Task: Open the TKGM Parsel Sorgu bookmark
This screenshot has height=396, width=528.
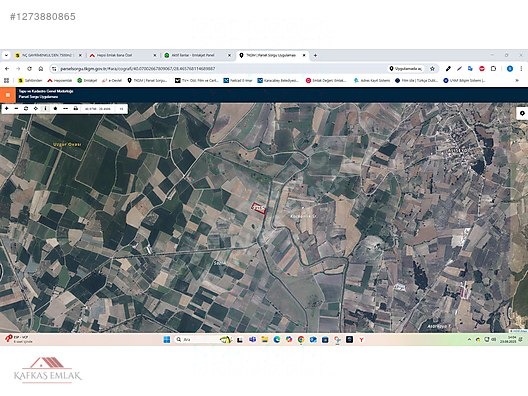Action: [147, 80]
